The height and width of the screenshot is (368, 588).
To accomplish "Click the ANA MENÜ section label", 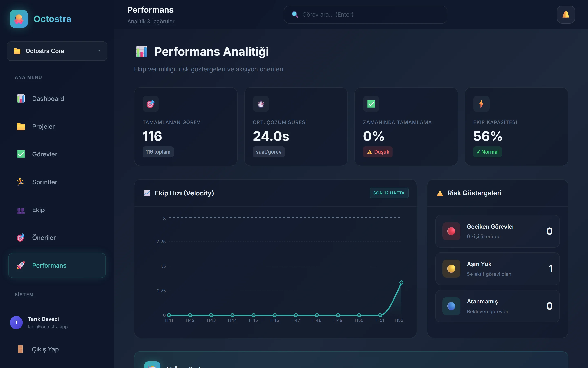I will [28, 77].
